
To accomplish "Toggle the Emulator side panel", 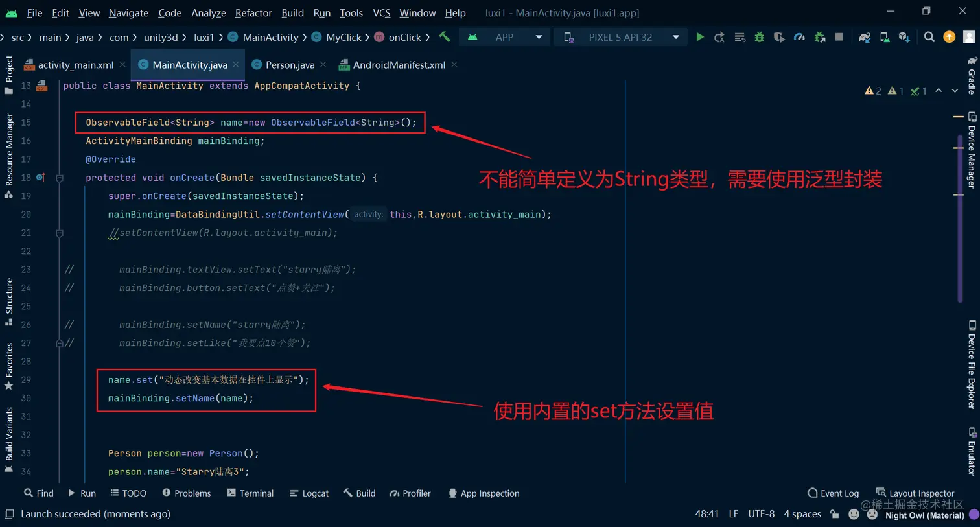I will point(972,452).
